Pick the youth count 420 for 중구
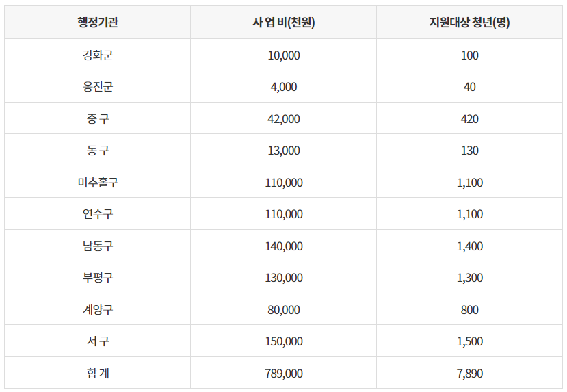Image resolution: width=567 pixels, height=392 pixels. coord(469,119)
